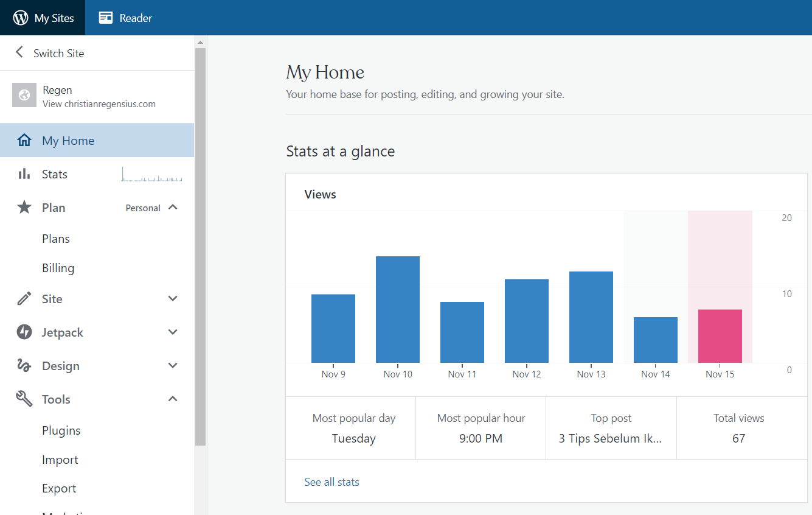812x515 pixels.
Task: Open the Billing submenu item
Action: (x=58, y=268)
